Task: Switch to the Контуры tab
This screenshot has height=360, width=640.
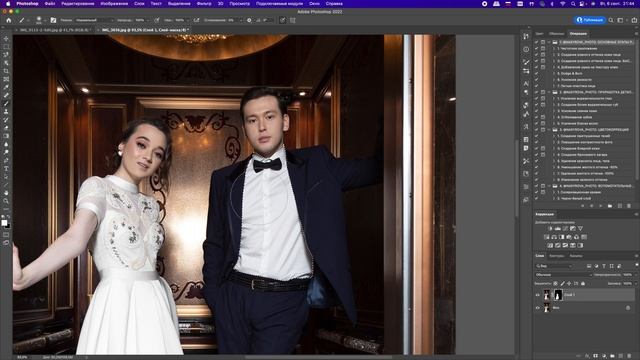Action: pyautogui.click(x=556, y=256)
